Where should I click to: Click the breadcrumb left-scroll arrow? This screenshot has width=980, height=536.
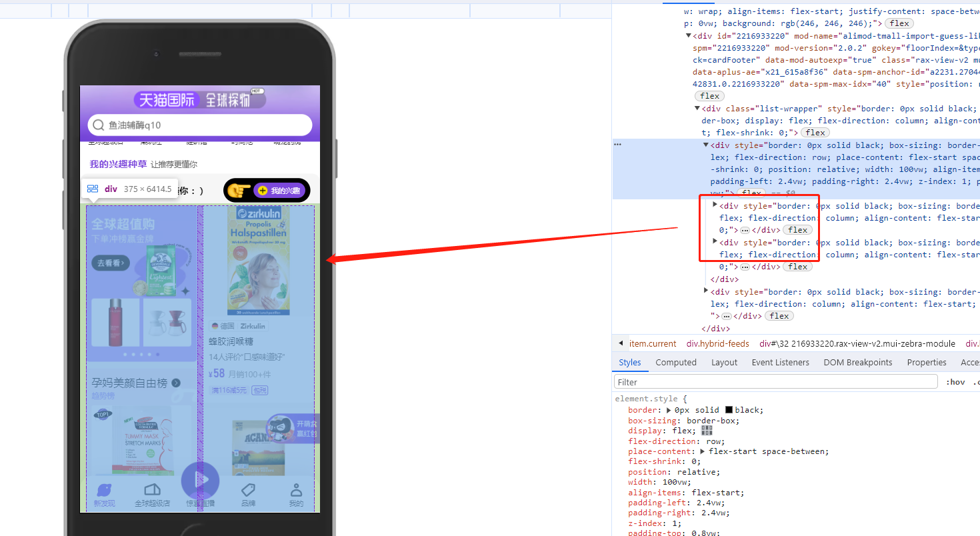click(x=621, y=343)
